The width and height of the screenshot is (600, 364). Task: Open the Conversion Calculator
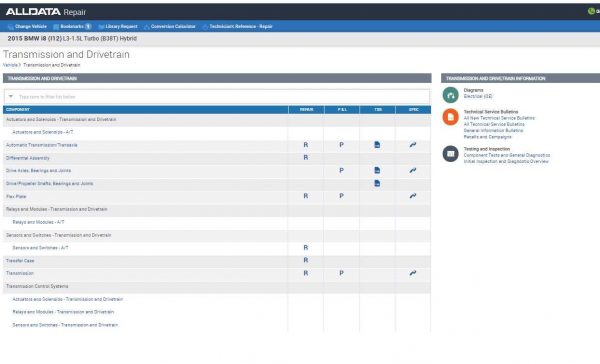pyautogui.click(x=170, y=26)
